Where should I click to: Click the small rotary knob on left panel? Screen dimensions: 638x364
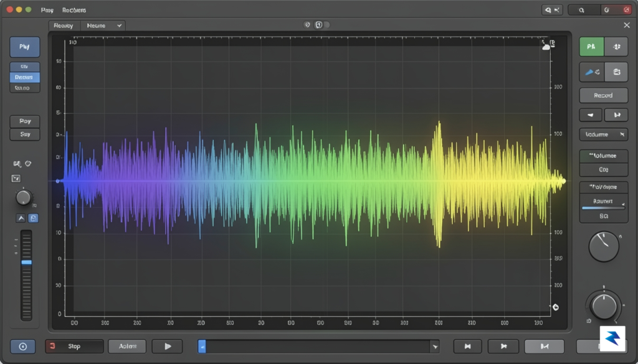23,198
